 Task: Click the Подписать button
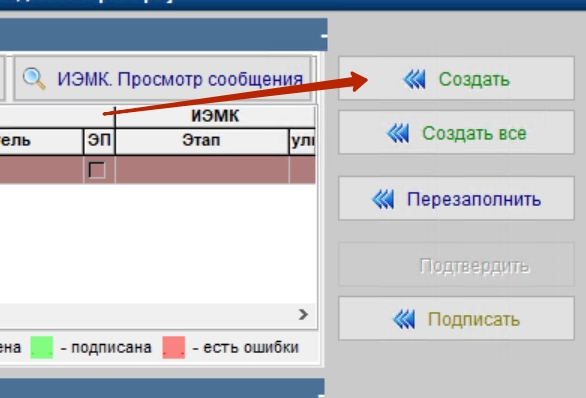coord(456,318)
